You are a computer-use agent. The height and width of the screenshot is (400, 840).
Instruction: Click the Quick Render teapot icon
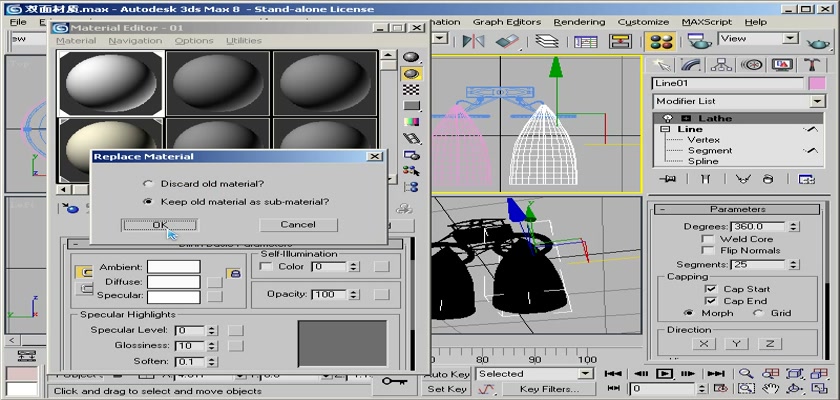[x=818, y=43]
